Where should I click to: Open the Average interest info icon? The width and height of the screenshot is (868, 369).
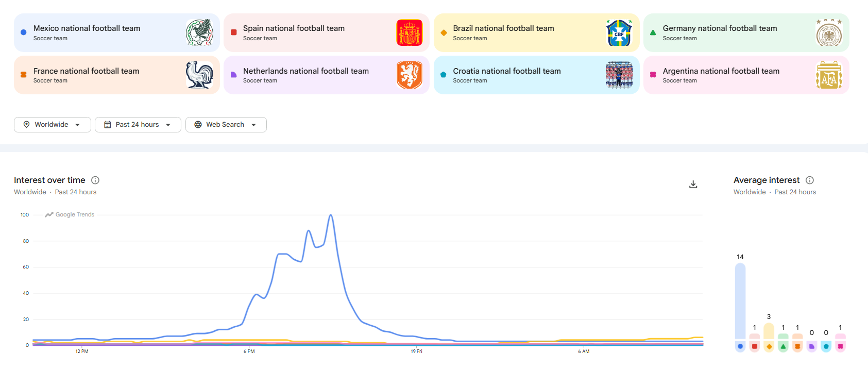(x=810, y=180)
